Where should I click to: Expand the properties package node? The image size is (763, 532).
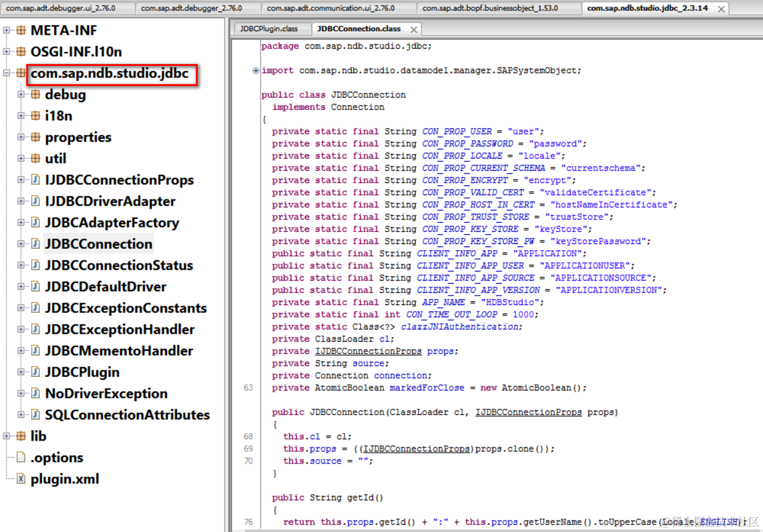point(21,137)
